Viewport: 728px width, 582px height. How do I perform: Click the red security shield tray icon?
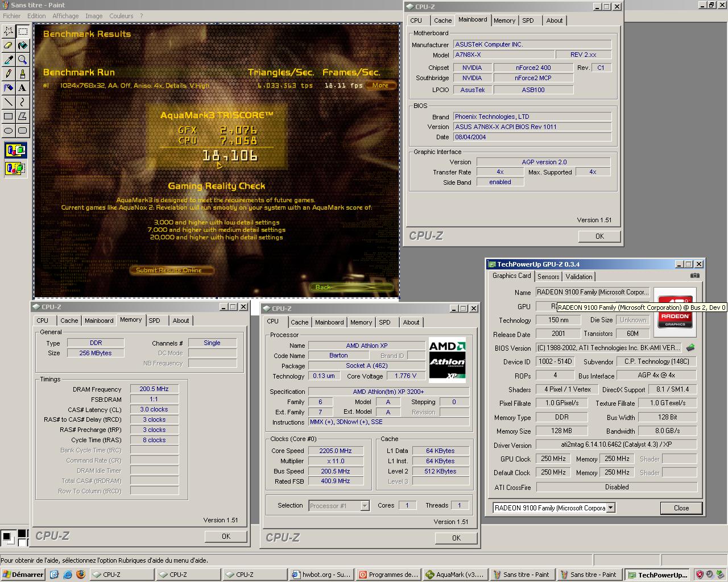pos(700,575)
